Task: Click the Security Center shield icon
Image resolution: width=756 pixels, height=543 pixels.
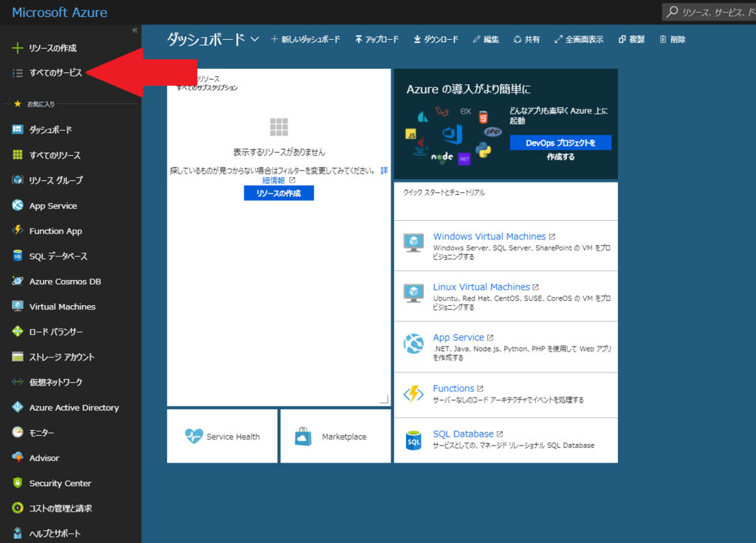Action: coord(18,482)
